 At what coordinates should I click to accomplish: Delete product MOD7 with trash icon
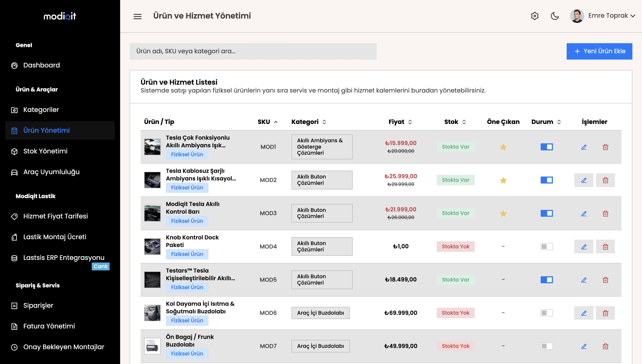605,346
